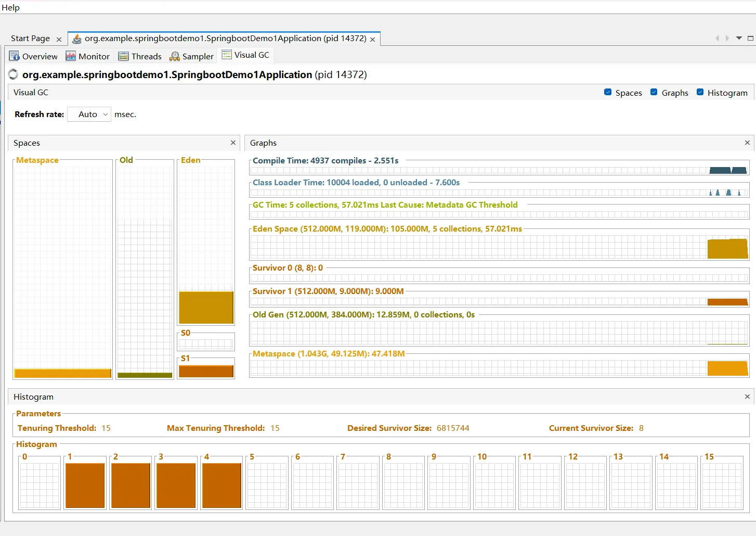
Task: Click the Current Survivor Size label
Action: pyautogui.click(x=591, y=428)
